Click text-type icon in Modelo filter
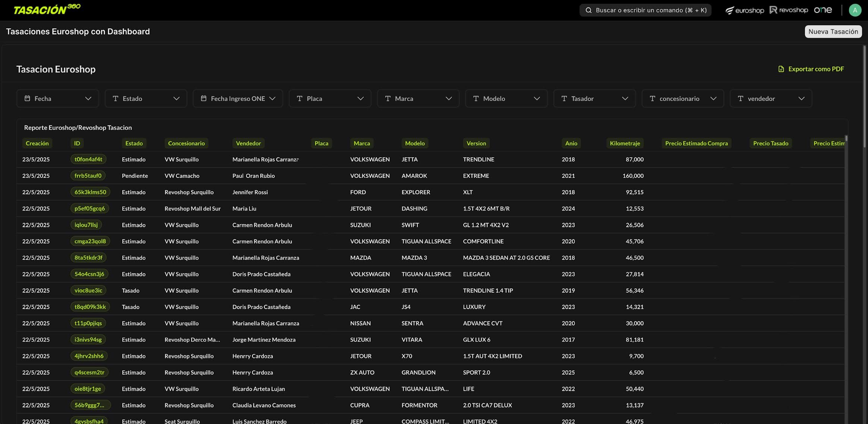This screenshot has width=868, height=424. (x=476, y=98)
